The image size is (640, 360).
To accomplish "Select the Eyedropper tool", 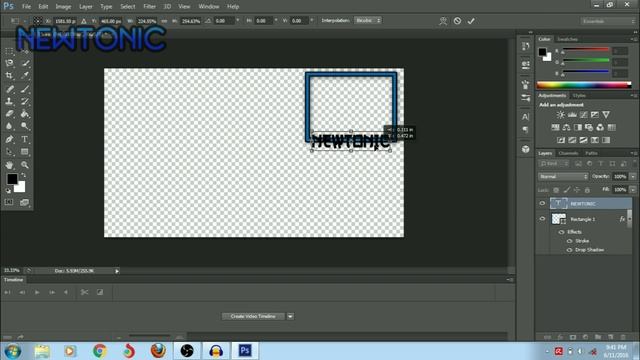I will click(25, 76).
